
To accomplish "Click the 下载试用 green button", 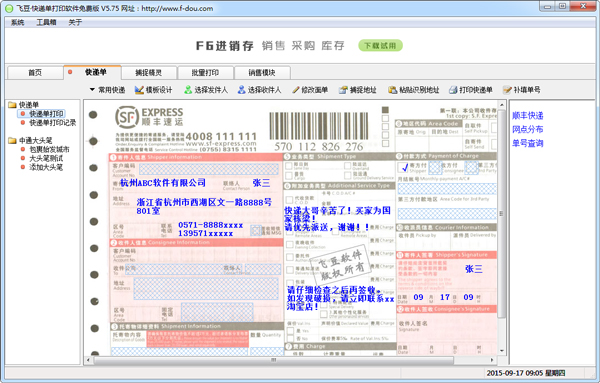I will click(x=380, y=46).
